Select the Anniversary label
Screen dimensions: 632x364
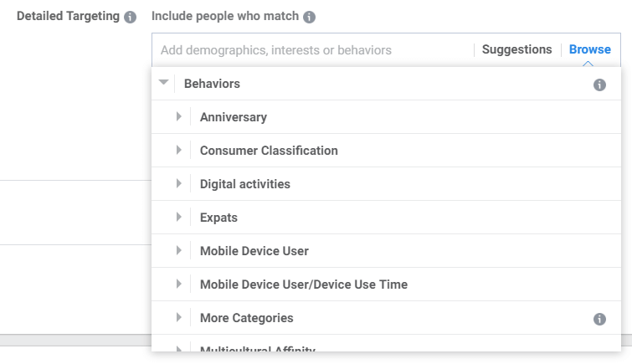[234, 117]
